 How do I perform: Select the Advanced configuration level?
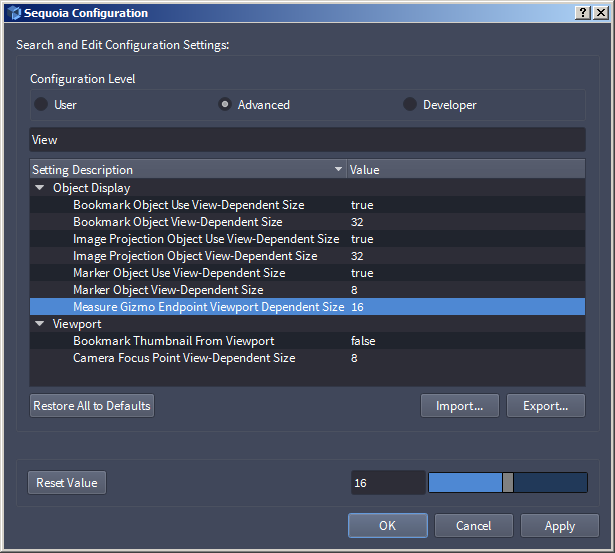coord(225,104)
